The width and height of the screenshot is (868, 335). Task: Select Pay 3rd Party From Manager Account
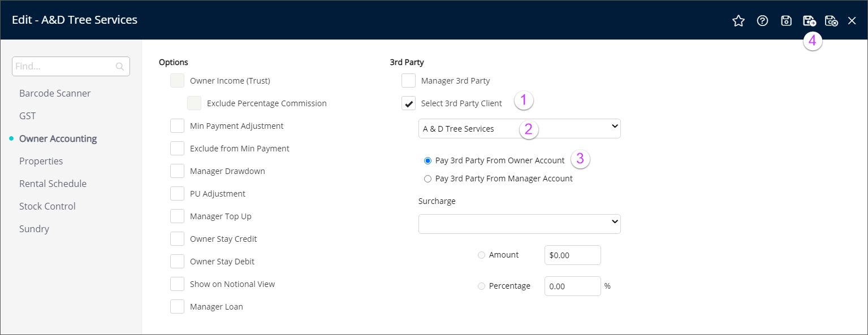427,179
